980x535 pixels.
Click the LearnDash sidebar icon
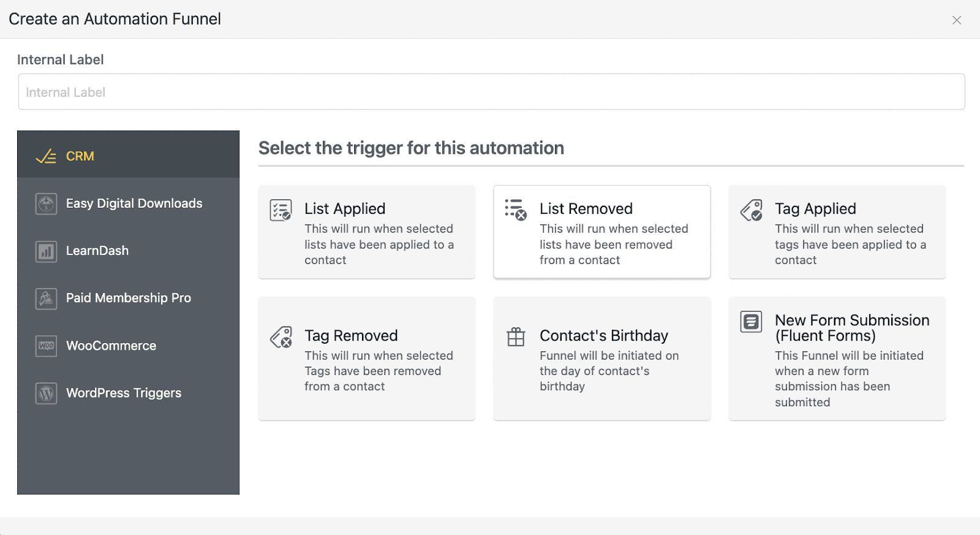click(47, 251)
